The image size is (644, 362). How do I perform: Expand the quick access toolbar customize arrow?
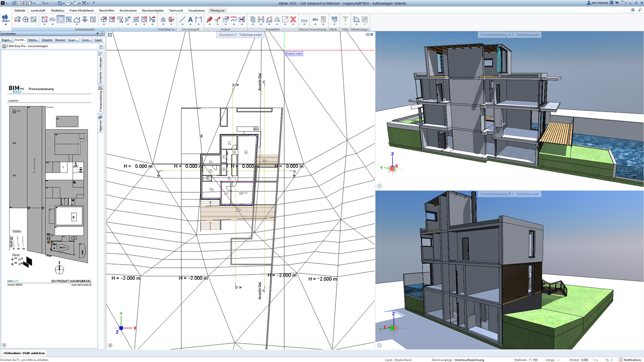[93, 3]
